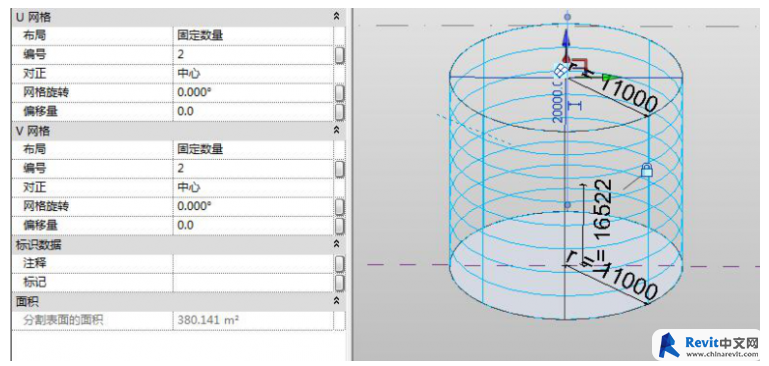Image resolution: width=769 pixels, height=366 pixels.
Task: Click the diamond grid icon at cylinder top
Action: tap(560, 71)
